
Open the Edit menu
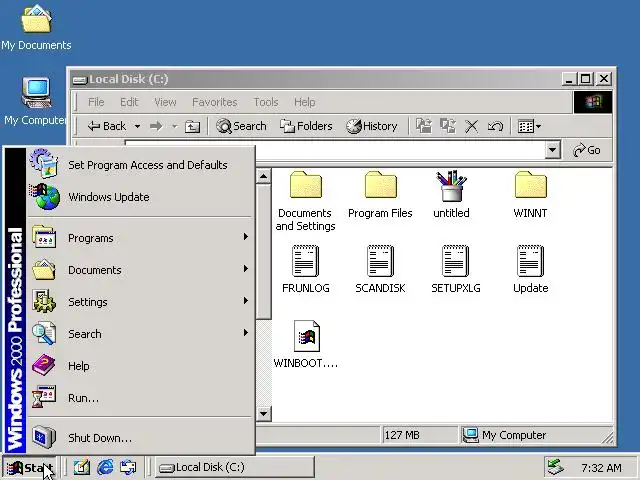(x=129, y=102)
